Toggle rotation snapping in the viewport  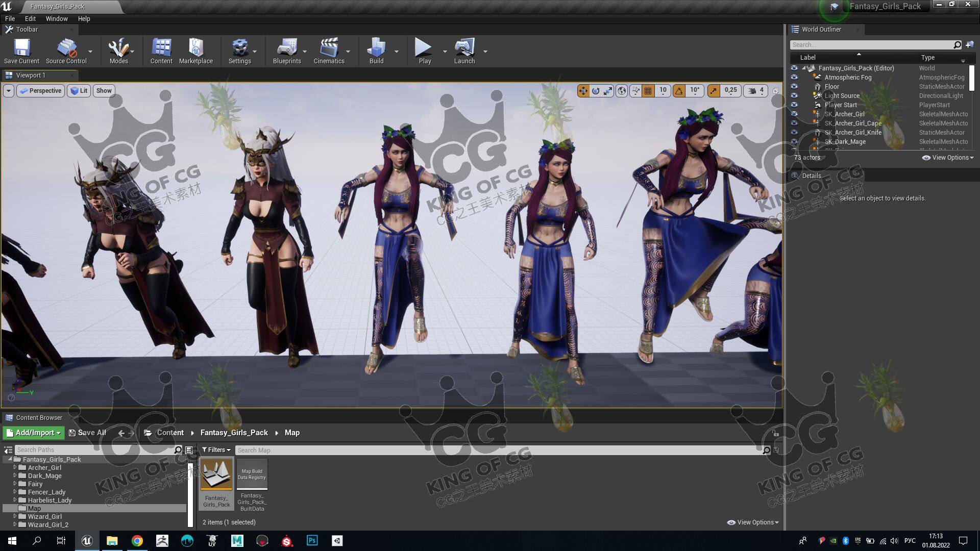coord(679,91)
